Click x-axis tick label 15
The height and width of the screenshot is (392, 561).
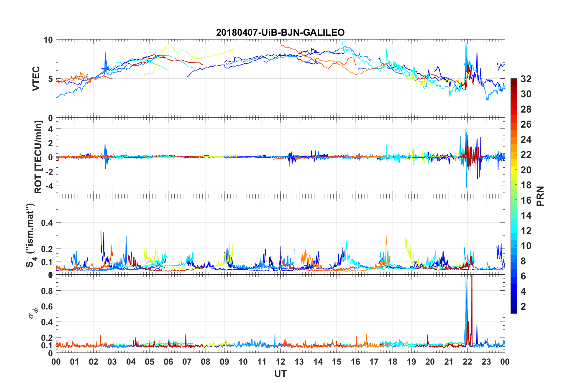(337, 362)
